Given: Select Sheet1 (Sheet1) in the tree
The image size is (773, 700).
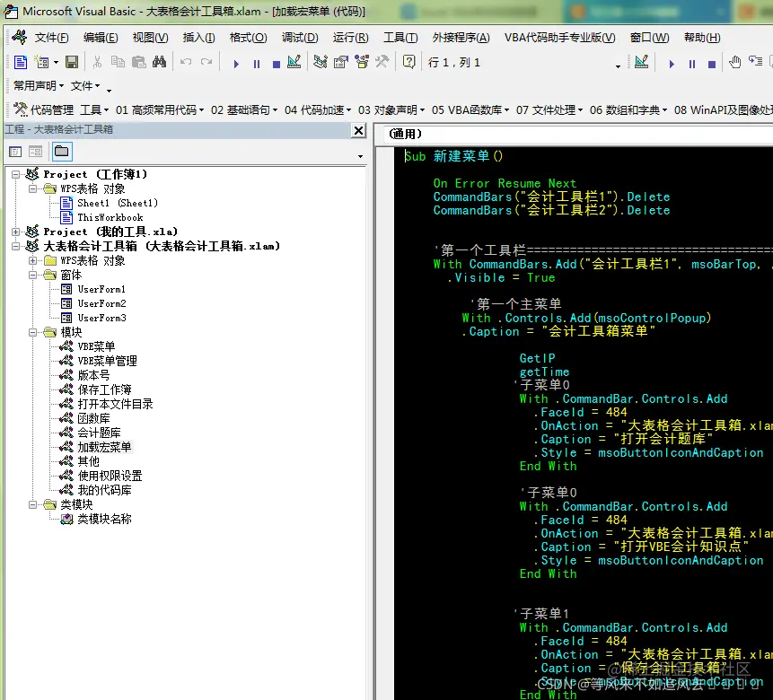Looking at the screenshot, I should point(118,203).
